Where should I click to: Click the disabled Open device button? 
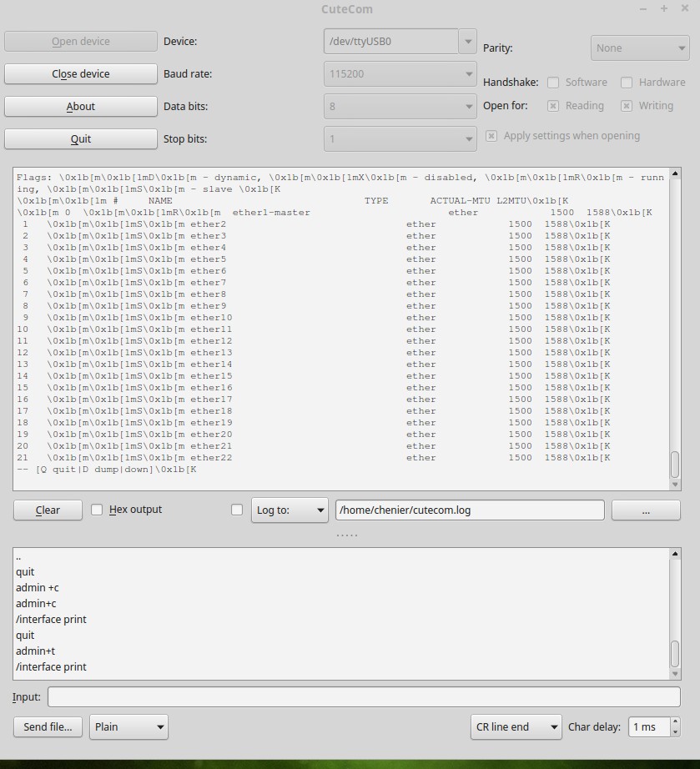tap(80, 42)
